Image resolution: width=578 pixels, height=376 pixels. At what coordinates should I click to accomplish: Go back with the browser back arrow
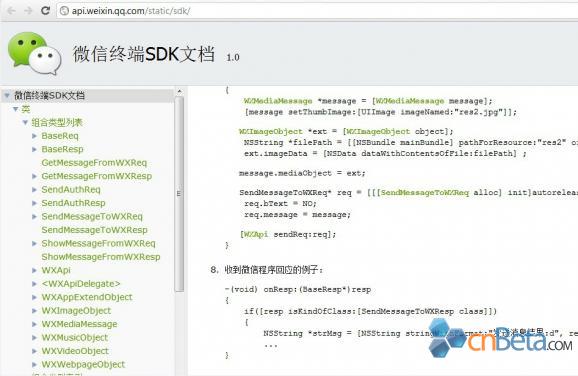12,11
